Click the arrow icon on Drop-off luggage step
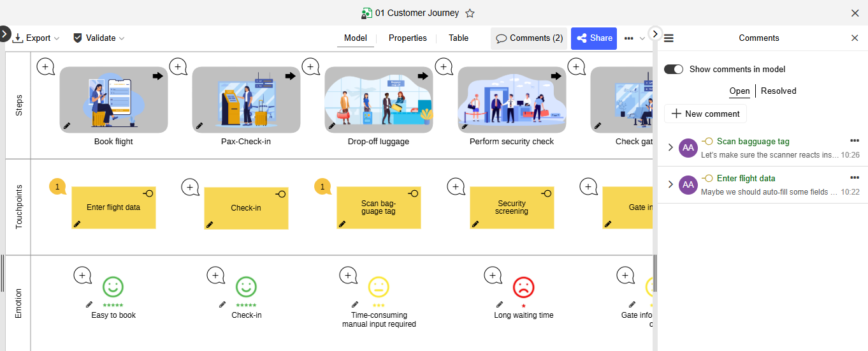 [x=423, y=76]
